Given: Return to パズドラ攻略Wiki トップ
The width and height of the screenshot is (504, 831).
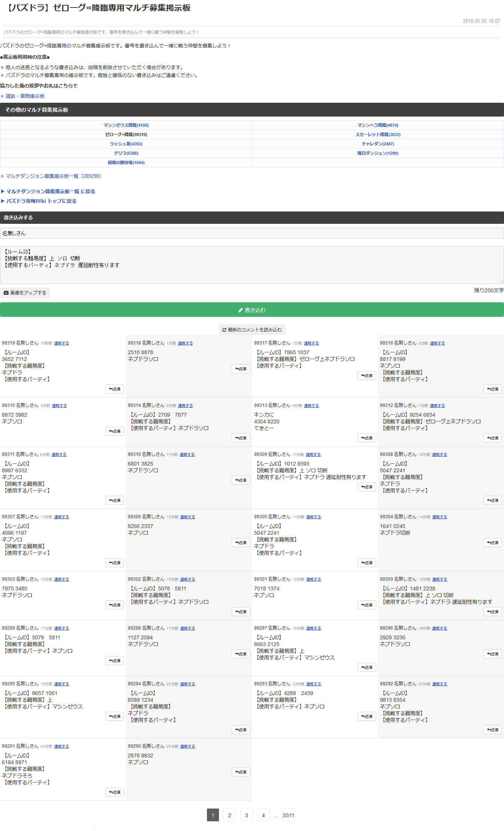Looking at the screenshot, I should (x=41, y=201).
